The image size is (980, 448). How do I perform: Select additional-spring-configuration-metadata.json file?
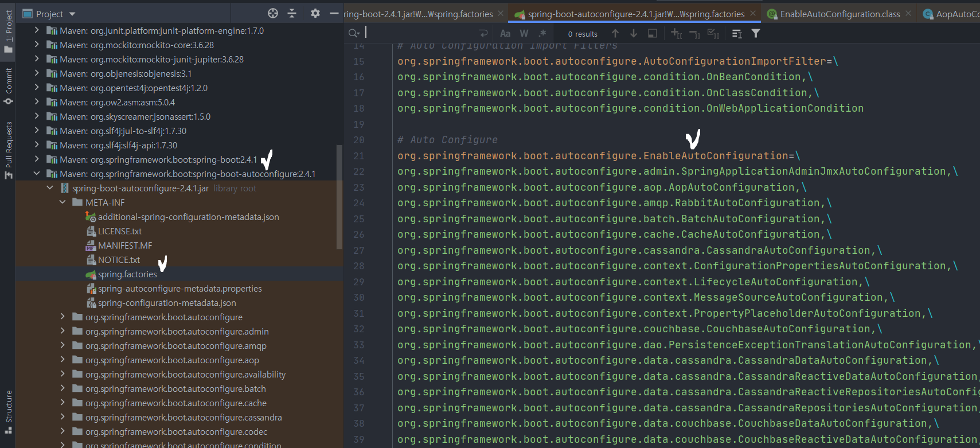[188, 217]
